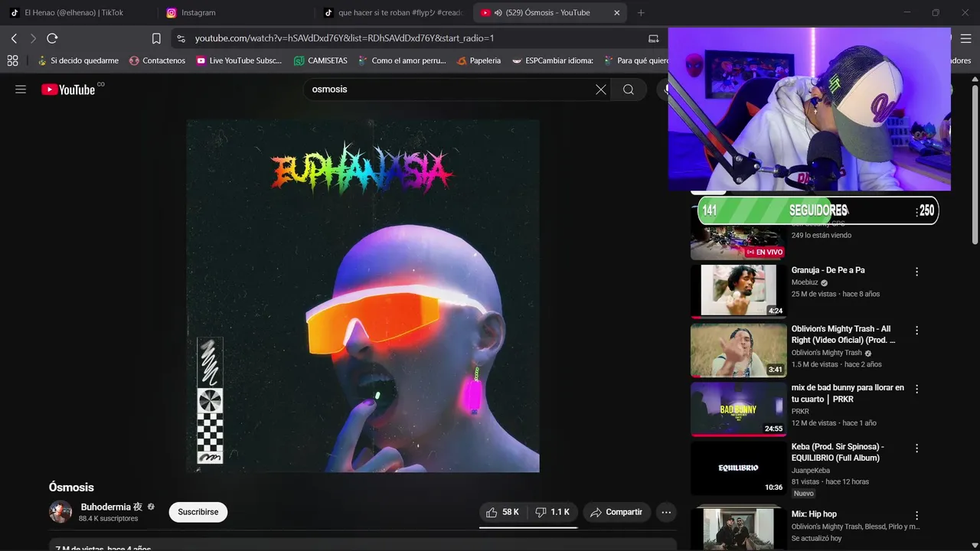
Task: Switch to El Henao TikTok tab
Action: (x=74, y=12)
